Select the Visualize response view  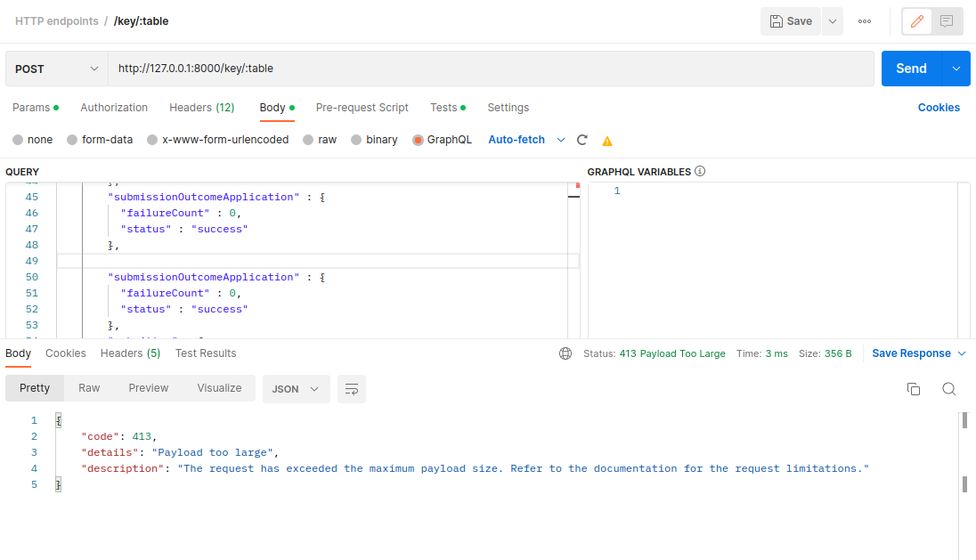coord(219,388)
